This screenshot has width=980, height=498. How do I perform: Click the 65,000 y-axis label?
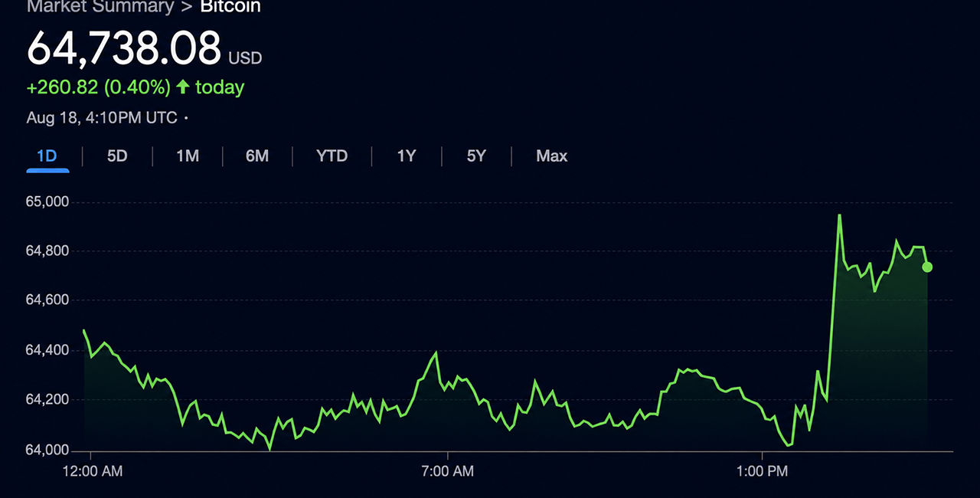(x=47, y=202)
